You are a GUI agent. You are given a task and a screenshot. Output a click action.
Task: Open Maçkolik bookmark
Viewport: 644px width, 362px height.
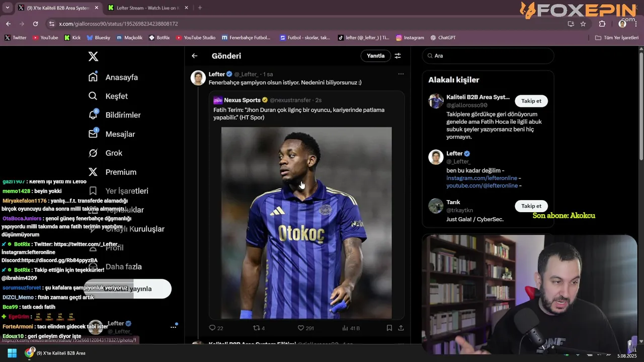(x=129, y=38)
